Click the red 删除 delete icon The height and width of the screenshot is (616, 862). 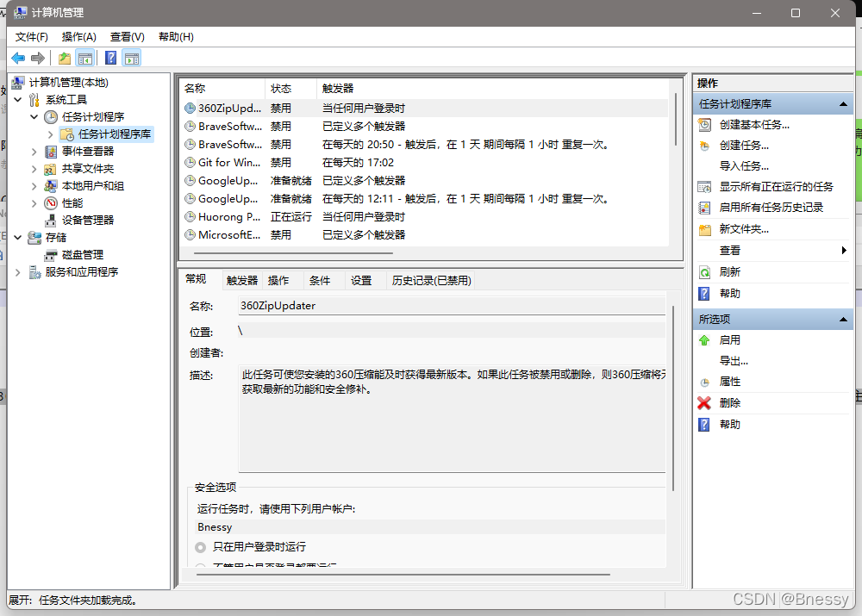[704, 403]
